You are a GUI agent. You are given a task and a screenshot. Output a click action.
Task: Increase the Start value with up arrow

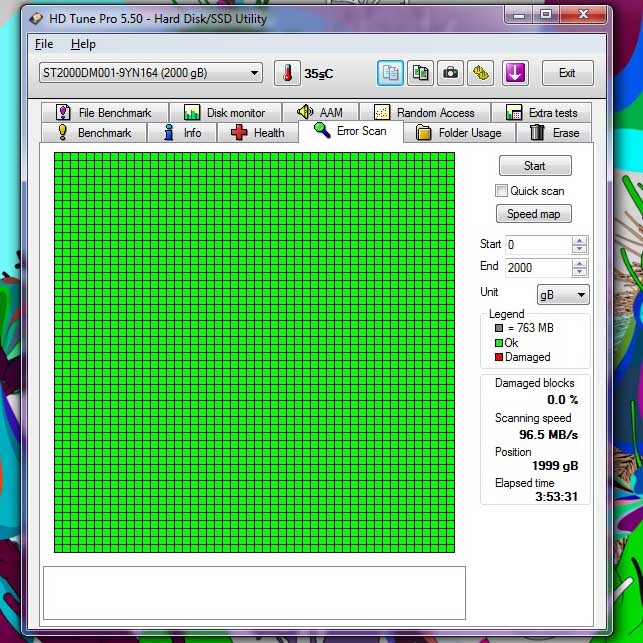(579, 241)
